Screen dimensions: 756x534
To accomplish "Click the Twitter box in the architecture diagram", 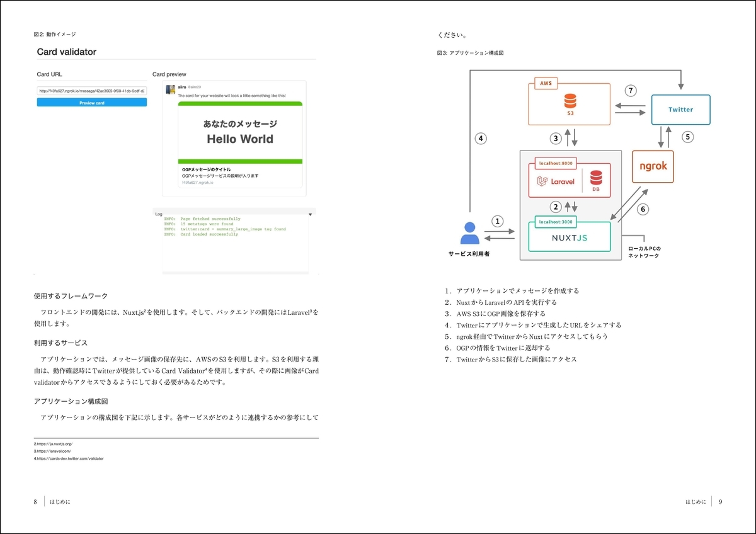I will 680,110.
